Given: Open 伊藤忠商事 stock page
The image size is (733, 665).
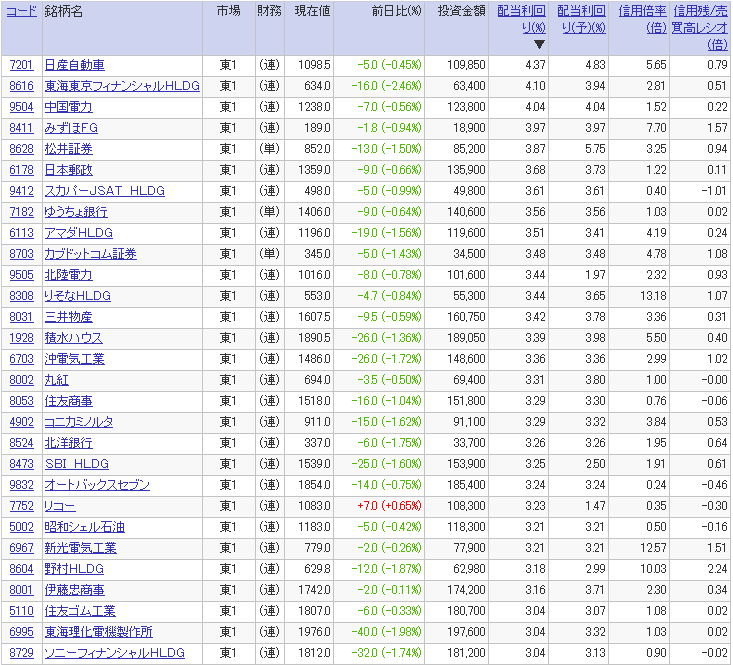Looking at the screenshot, I should point(74,590).
